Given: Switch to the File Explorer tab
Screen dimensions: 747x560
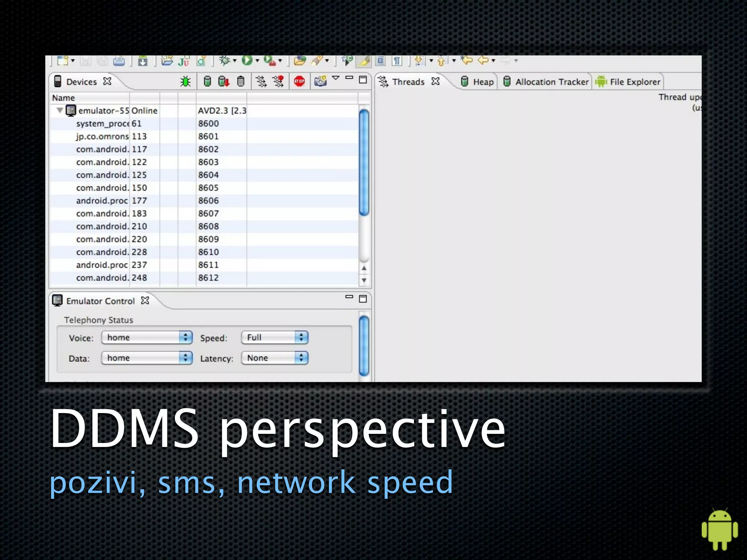Looking at the screenshot, I should (628, 82).
